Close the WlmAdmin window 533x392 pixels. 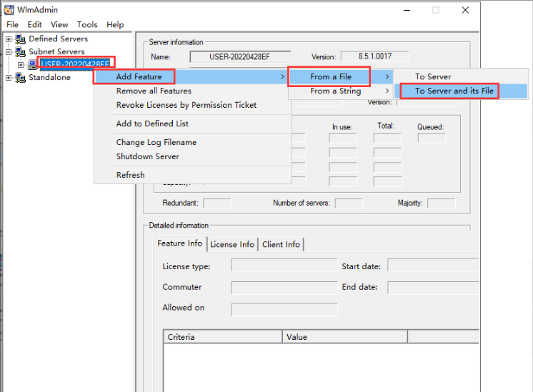(465, 10)
